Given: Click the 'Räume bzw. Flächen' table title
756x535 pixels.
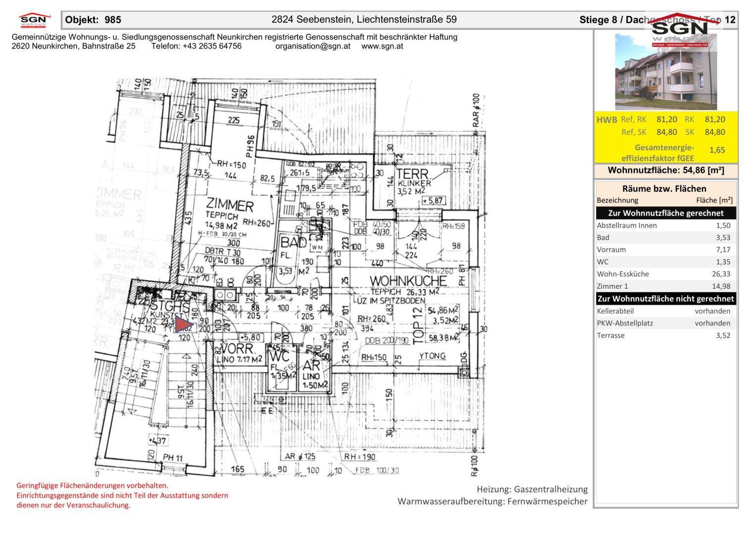Looking at the screenshot, I should (x=664, y=189).
